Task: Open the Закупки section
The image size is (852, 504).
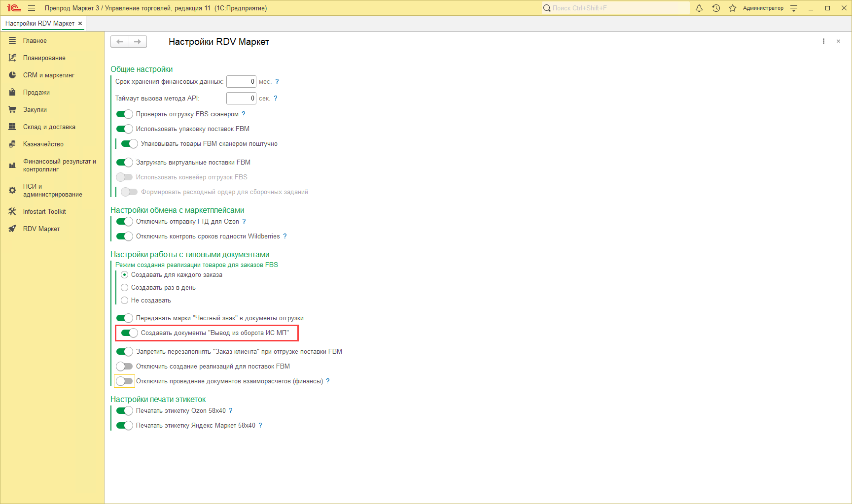Action: tap(35, 109)
